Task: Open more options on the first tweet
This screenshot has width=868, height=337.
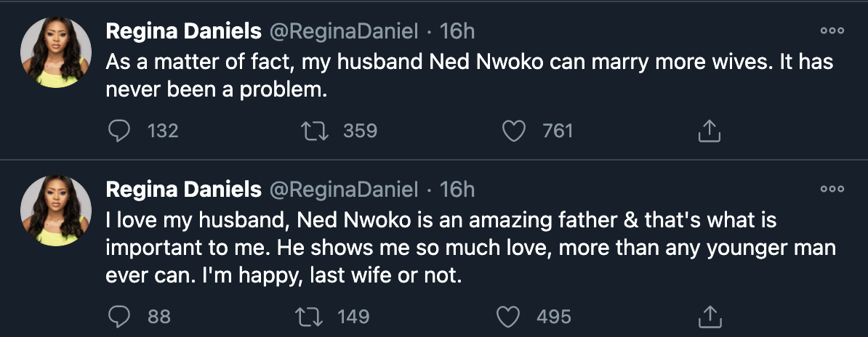Action: [x=832, y=31]
